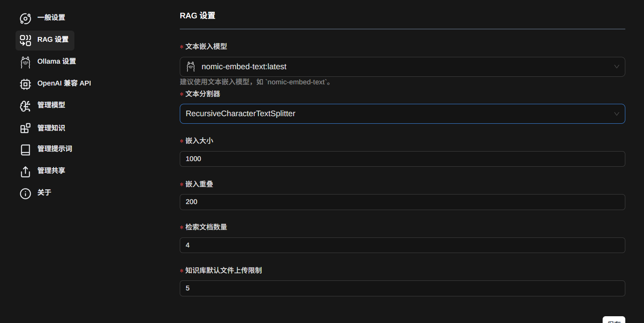
Task: Open 管理知识 menu label
Action: [x=51, y=128]
